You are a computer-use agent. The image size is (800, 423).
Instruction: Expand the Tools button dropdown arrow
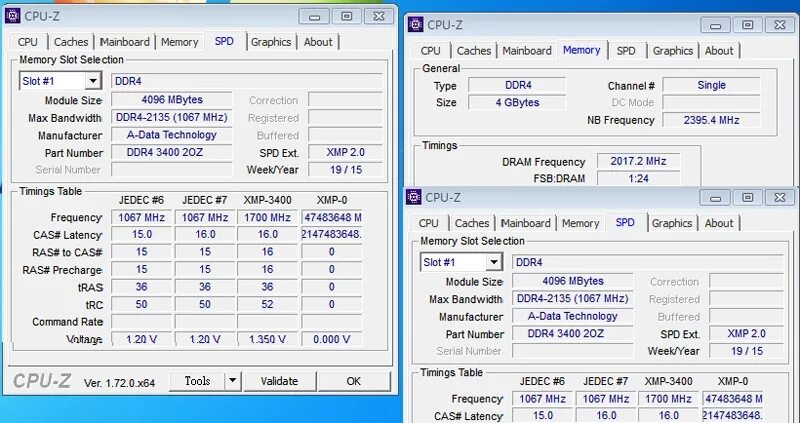point(232,381)
